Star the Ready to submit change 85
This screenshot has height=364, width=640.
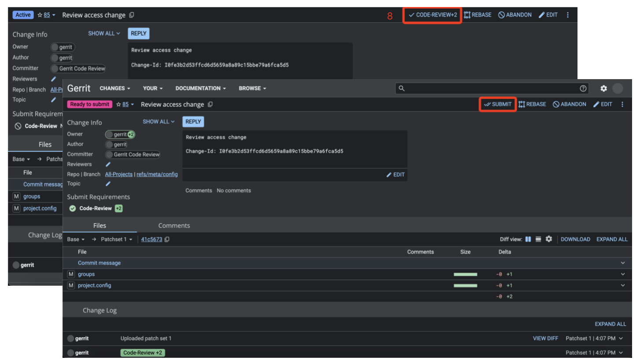pos(119,105)
